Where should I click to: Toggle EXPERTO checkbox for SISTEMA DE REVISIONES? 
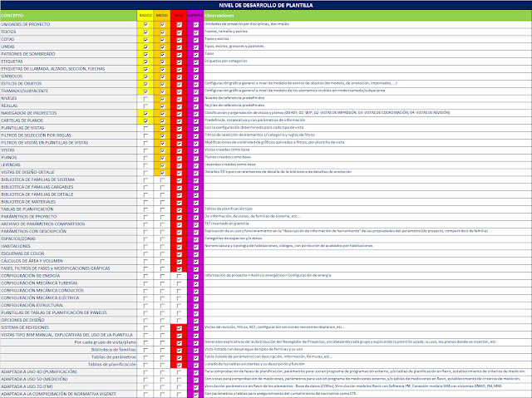195,327
